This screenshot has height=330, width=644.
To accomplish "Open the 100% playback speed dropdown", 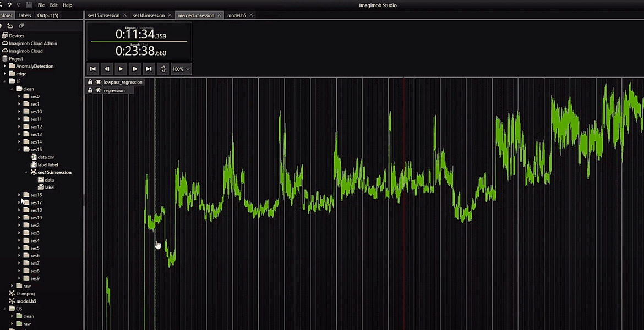I will pos(181,69).
